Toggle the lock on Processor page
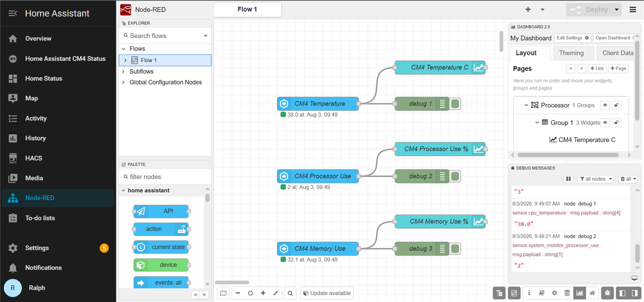 (616, 105)
